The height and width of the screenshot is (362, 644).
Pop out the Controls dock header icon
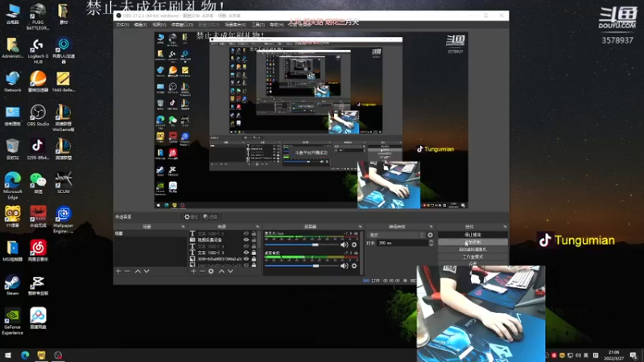pos(505,227)
